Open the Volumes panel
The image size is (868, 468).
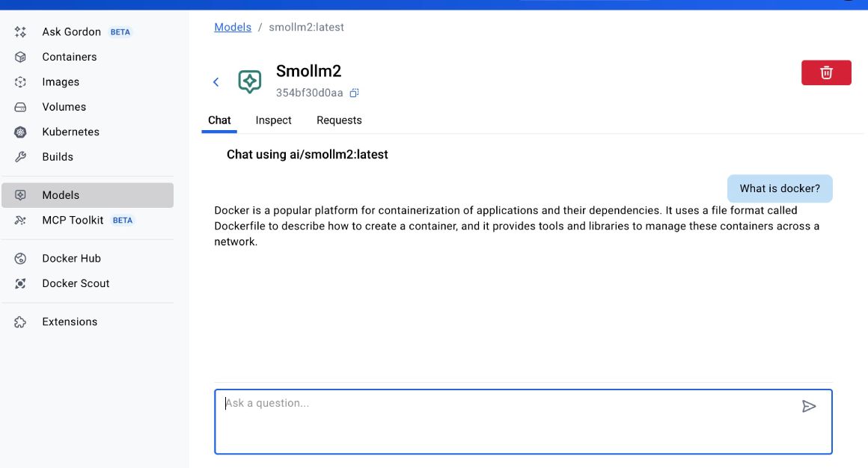pos(64,106)
